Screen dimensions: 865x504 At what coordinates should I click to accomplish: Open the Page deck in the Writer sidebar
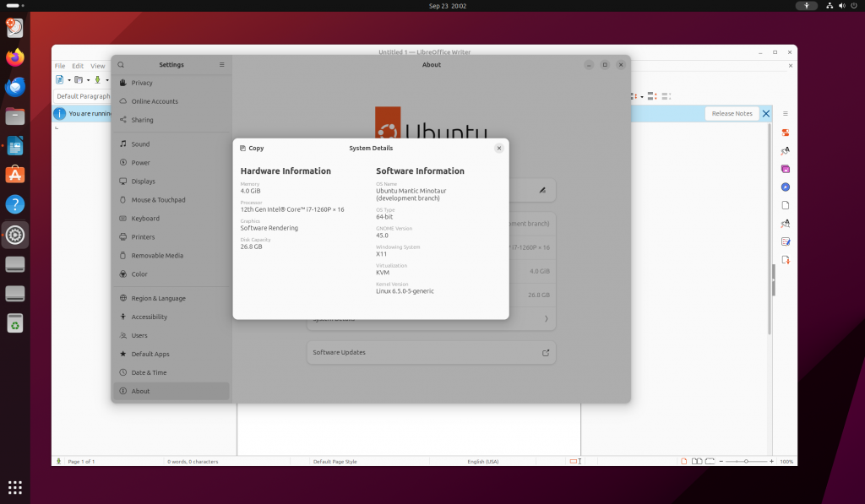[785, 204]
